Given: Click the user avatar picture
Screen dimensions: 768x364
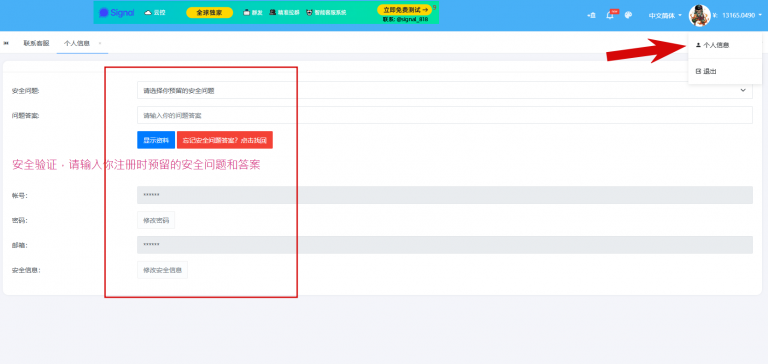Looking at the screenshot, I should tap(699, 15).
